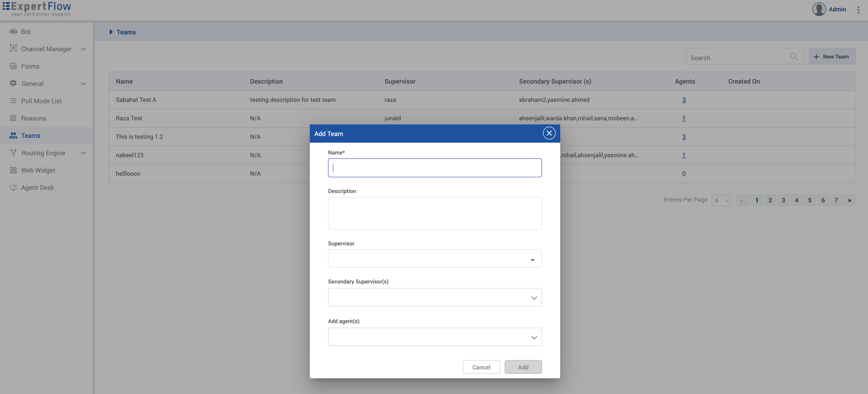The width and height of the screenshot is (868, 394).
Task: Click the Bot icon in sidebar
Action: coord(13,32)
